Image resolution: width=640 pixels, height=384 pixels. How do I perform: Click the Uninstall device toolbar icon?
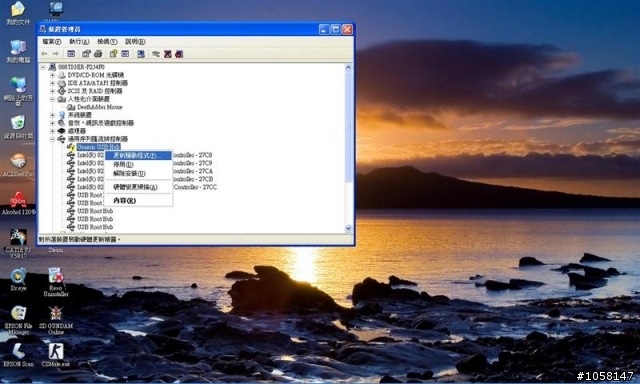[x=168, y=54]
